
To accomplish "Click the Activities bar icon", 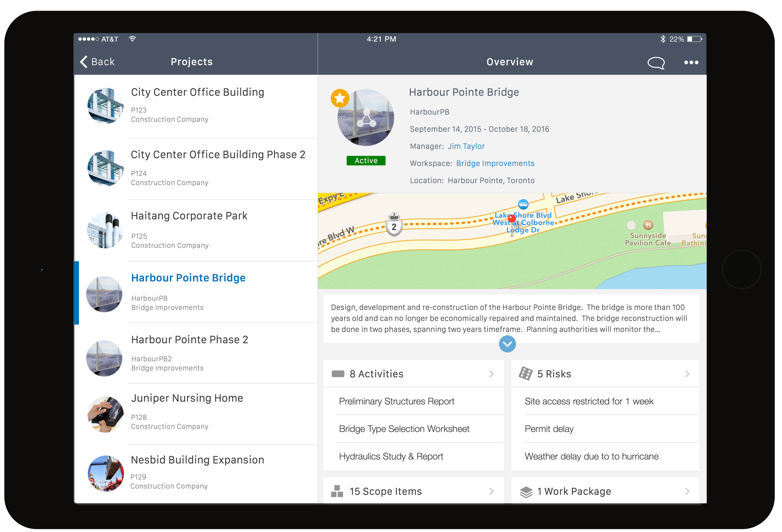I will pos(338,374).
